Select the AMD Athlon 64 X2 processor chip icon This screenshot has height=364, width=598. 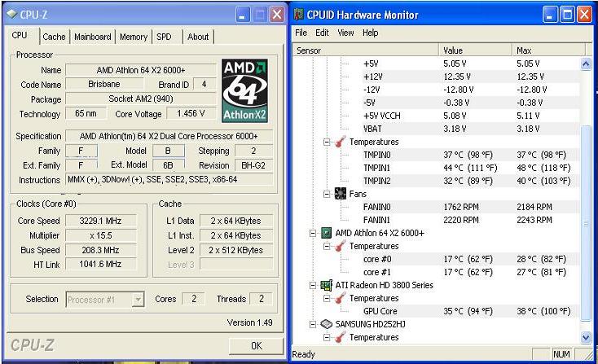(327, 233)
